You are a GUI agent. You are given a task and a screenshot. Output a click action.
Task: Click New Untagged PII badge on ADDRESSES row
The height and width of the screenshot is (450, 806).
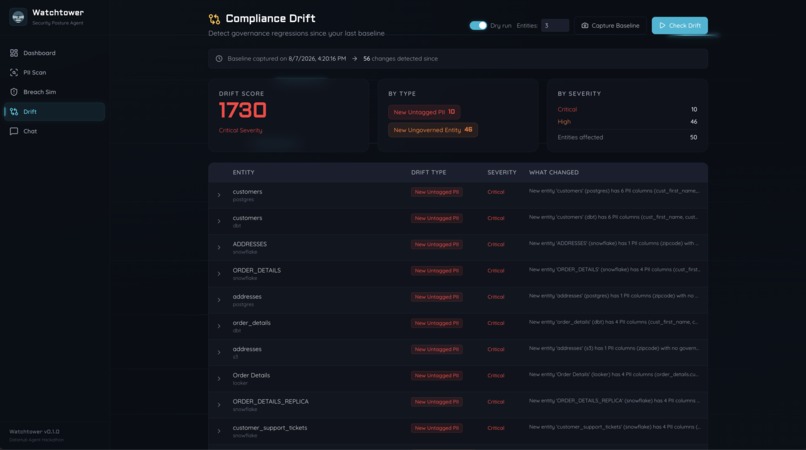click(436, 244)
